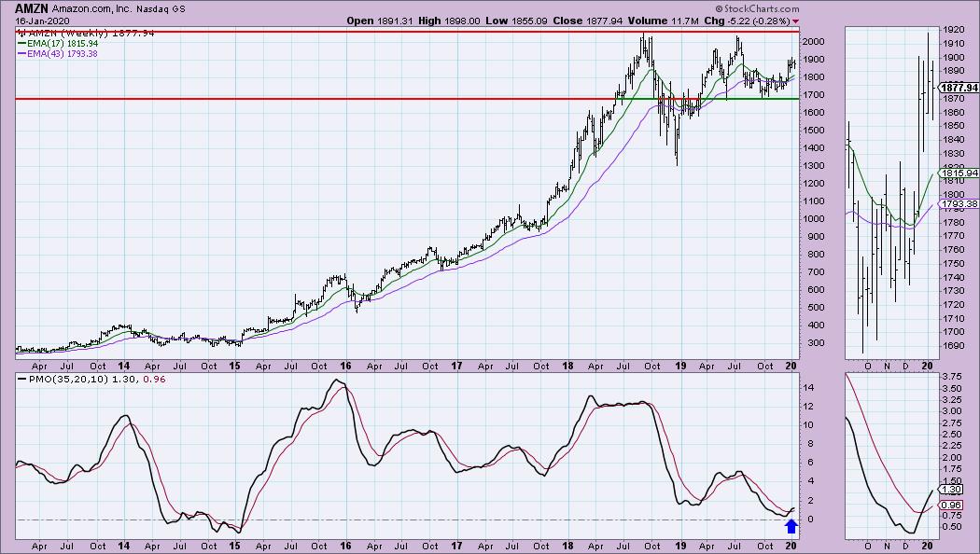980x554 pixels.
Task: Click the 2000 price axis label
Action: pyautogui.click(x=815, y=42)
